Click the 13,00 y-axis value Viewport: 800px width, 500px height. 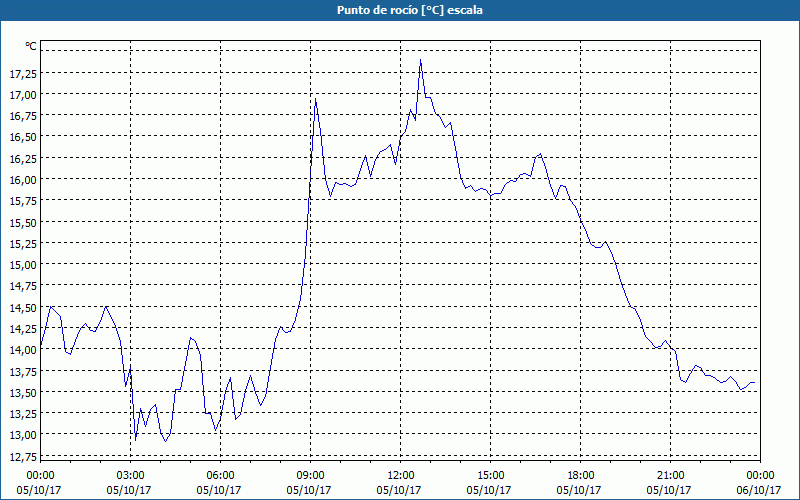pyautogui.click(x=23, y=435)
